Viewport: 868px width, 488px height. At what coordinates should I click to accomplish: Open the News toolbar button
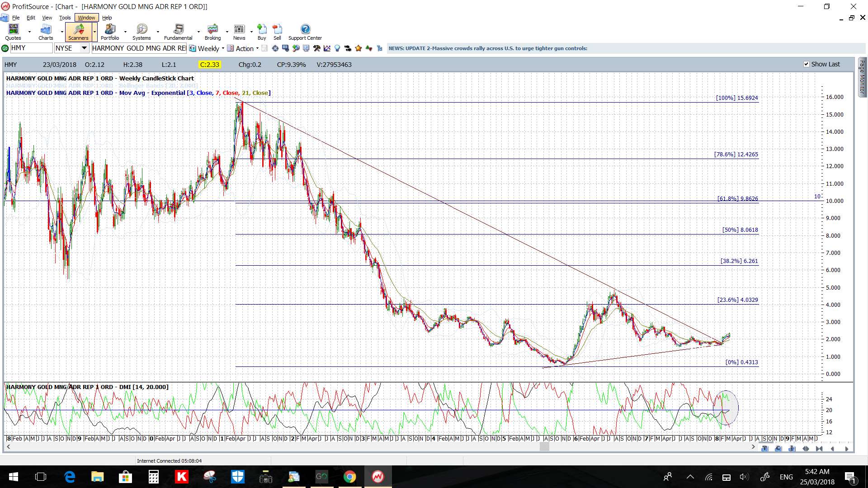tap(239, 32)
